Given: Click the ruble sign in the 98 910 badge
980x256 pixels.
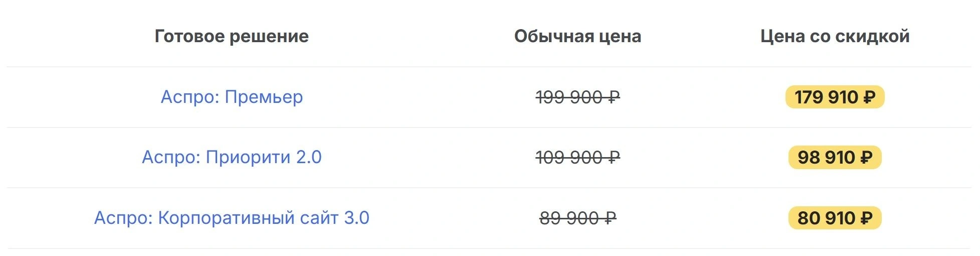Looking at the screenshot, I should [866, 158].
